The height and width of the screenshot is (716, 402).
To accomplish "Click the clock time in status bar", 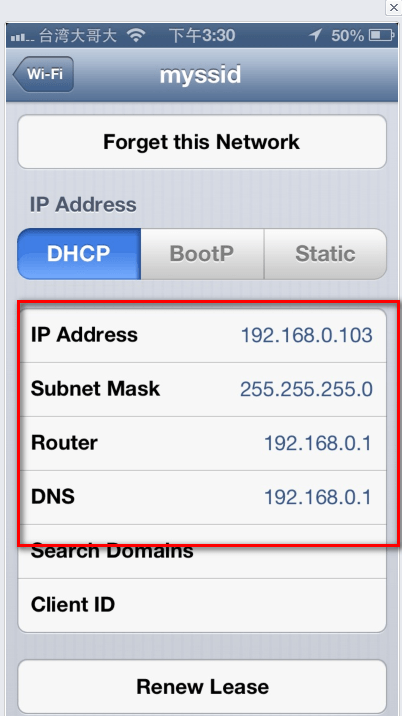I will tap(202, 35).
